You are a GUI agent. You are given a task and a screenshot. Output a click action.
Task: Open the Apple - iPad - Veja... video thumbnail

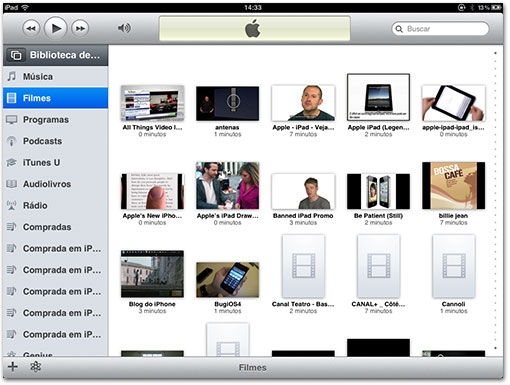[303, 103]
